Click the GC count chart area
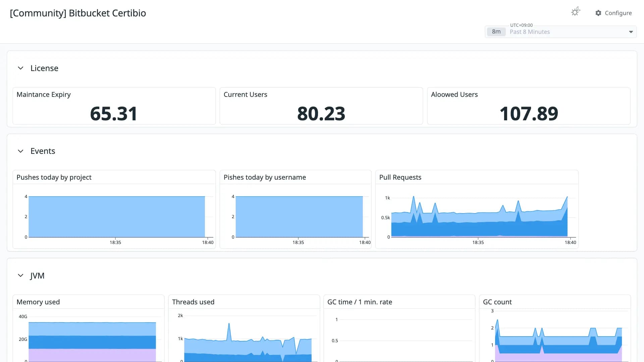Screen dimensions: 644x362 (x=558, y=341)
